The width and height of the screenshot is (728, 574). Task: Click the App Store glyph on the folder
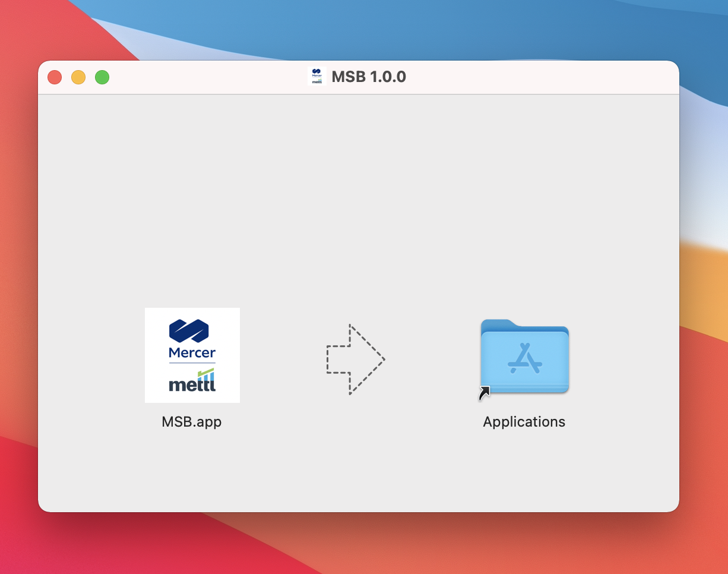coord(524,359)
